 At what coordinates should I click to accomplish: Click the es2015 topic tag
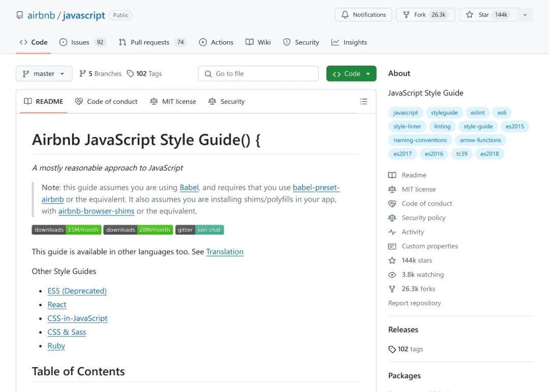click(514, 127)
